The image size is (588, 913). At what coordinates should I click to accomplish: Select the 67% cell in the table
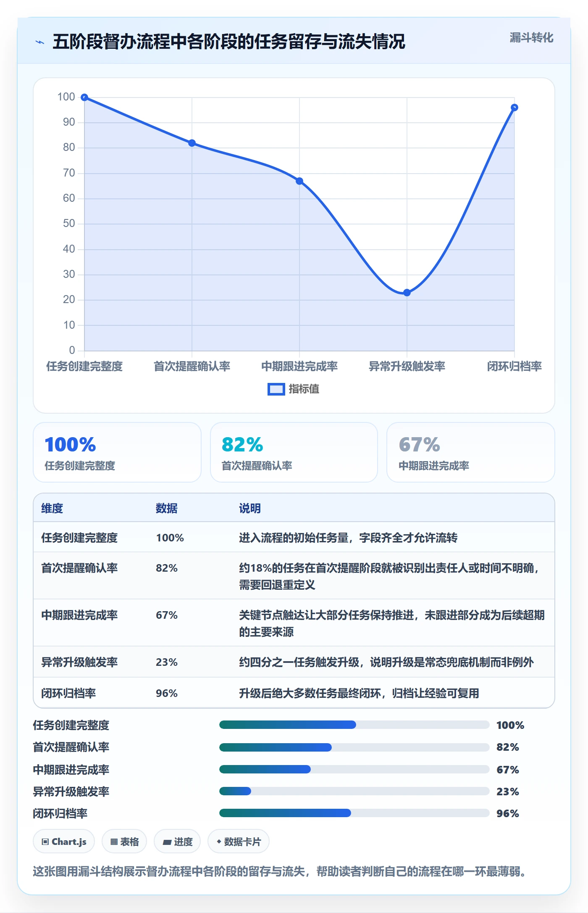tap(167, 615)
